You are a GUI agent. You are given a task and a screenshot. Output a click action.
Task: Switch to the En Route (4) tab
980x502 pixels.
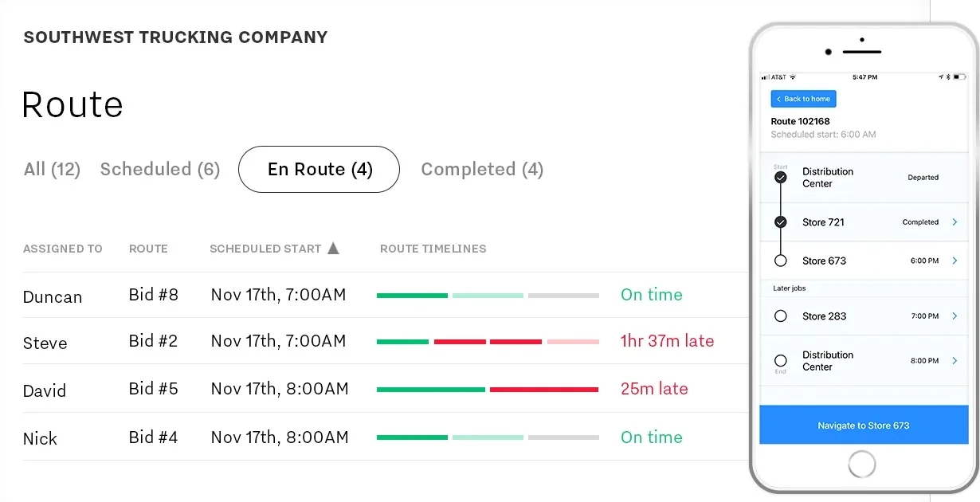coord(319,169)
